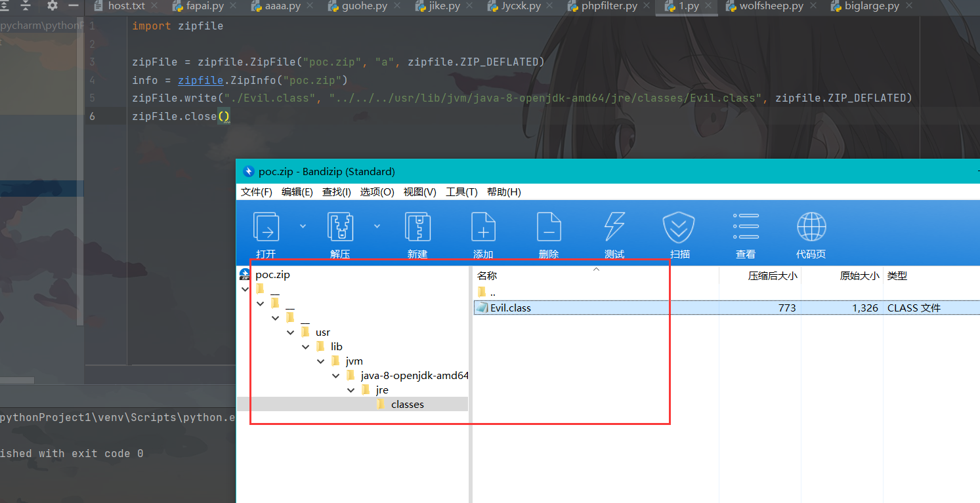Click the zipFile.close() code line
This screenshot has width=980, height=503.
[181, 117]
